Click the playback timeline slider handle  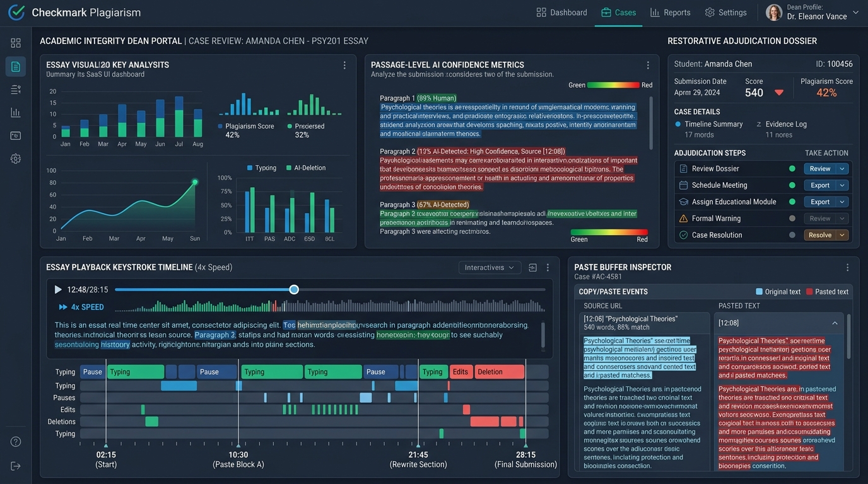pos(294,289)
